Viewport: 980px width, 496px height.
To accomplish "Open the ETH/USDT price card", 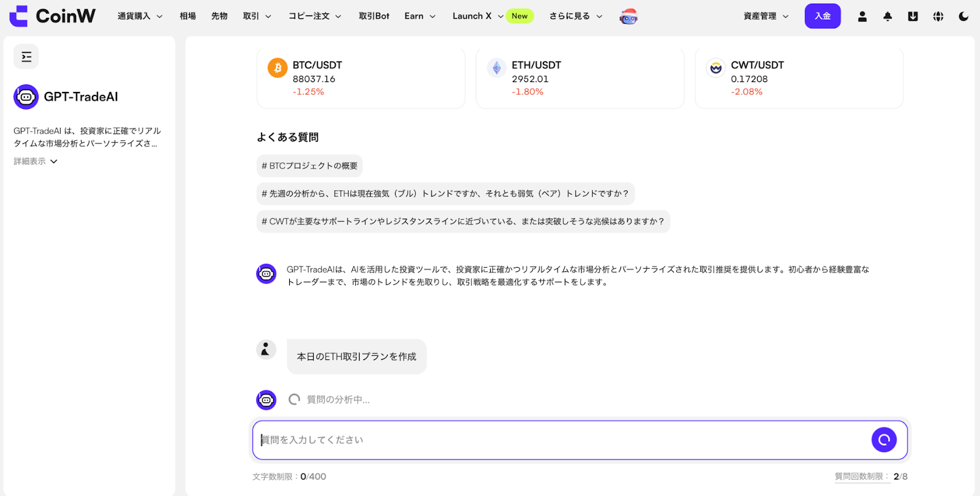I will pos(579,78).
